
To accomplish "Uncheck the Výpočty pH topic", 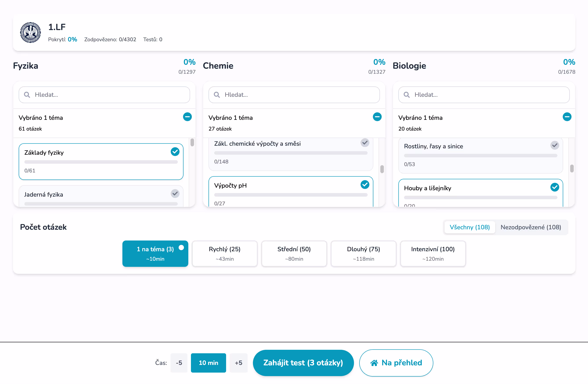I will tap(365, 185).
